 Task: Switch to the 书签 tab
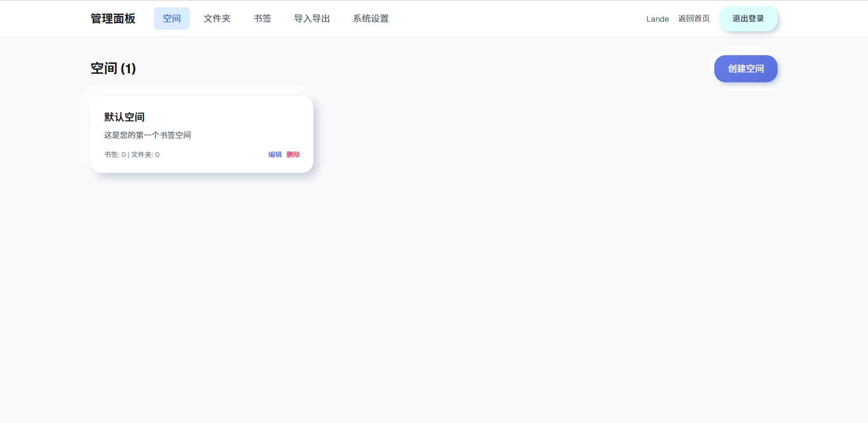click(262, 19)
